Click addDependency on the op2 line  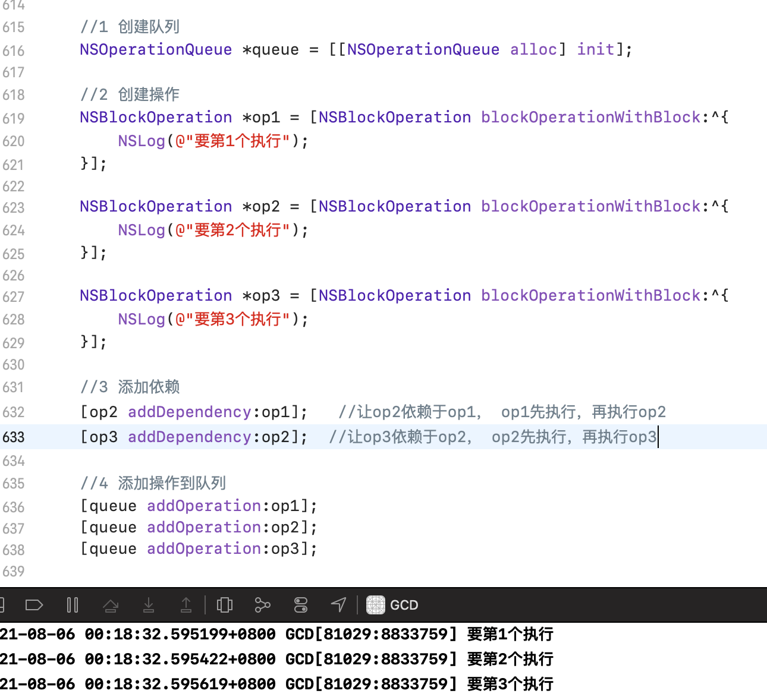[190, 412]
